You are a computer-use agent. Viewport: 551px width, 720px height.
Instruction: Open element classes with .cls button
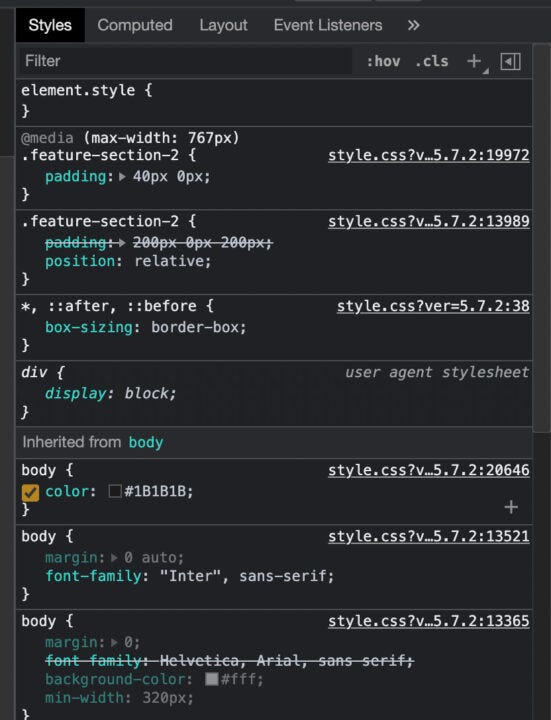[x=432, y=61]
